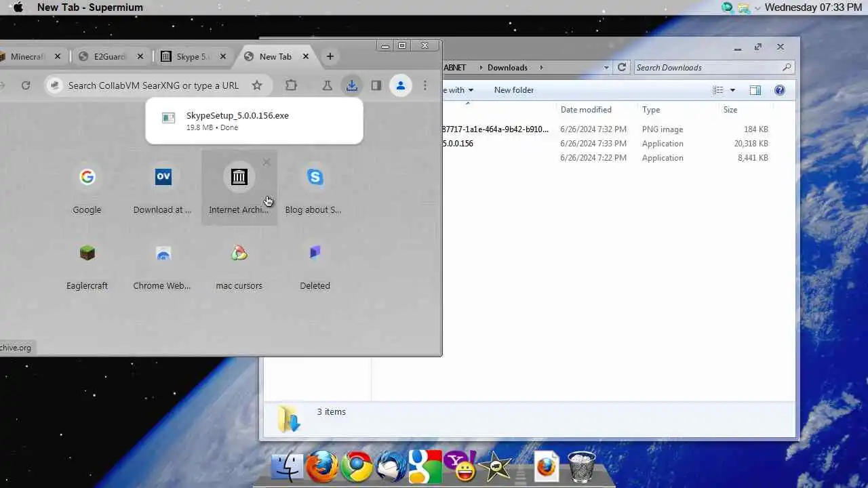
Task: Open a new tab with the plus button
Action: point(330,56)
